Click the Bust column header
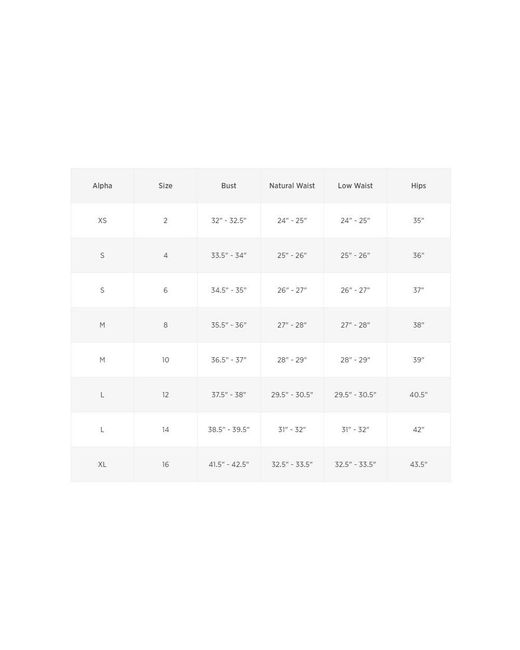The height and width of the screenshot is (650, 520). [228, 186]
